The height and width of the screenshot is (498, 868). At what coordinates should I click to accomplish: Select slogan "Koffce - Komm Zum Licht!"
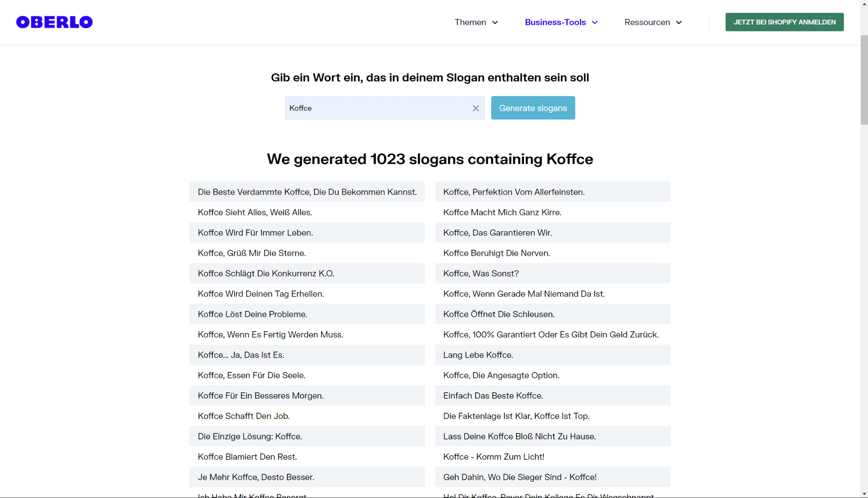click(x=493, y=456)
